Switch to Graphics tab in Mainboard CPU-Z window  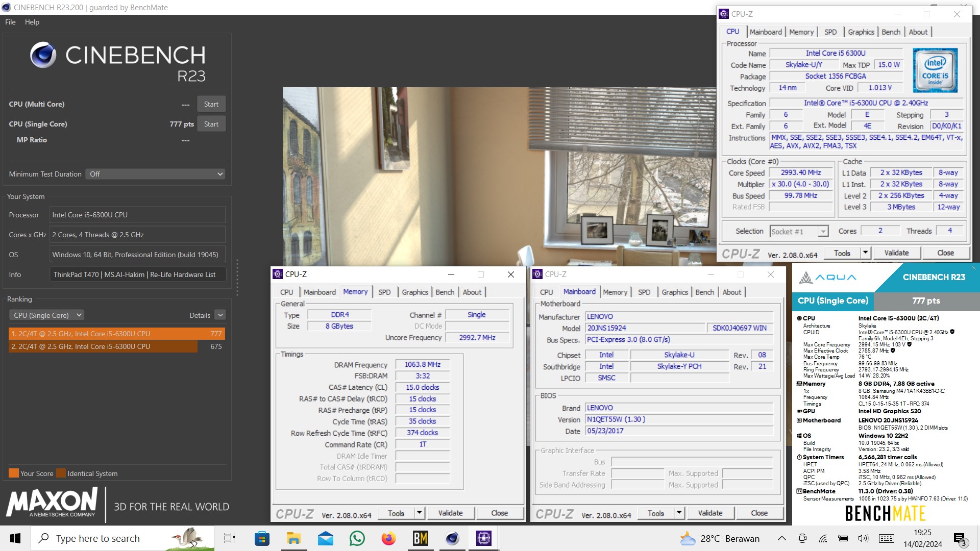click(x=675, y=292)
